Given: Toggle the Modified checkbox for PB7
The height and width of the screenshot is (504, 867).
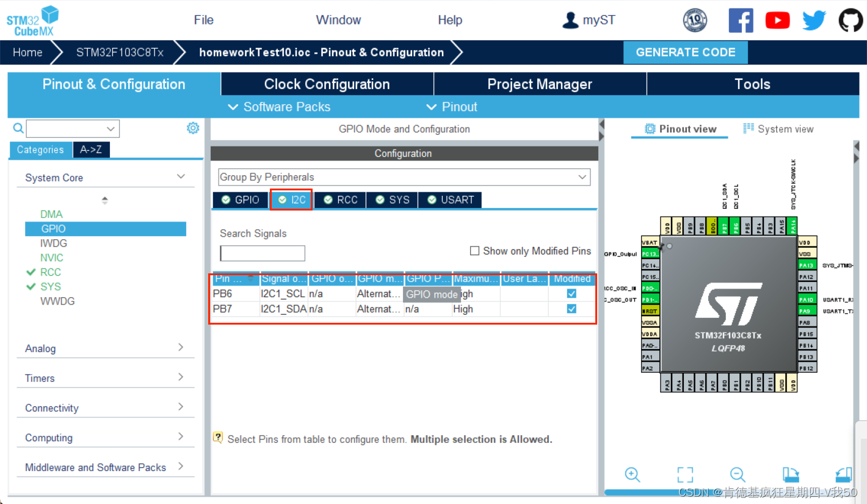Looking at the screenshot, I should [x=571, y=309].
